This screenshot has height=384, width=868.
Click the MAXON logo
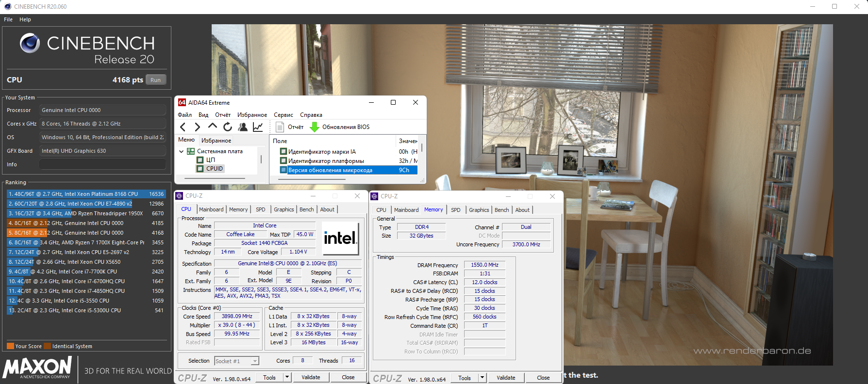coord(37,368)
